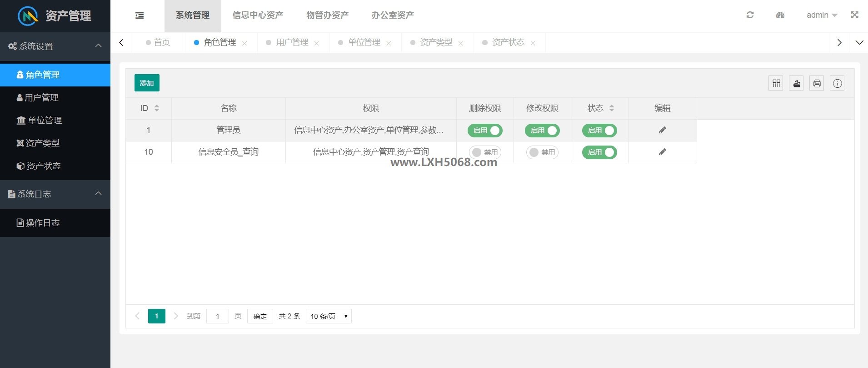868x368 pixels.
Task: Open 单位管理 in the sidebar
Action: click(x=55, y=120)
